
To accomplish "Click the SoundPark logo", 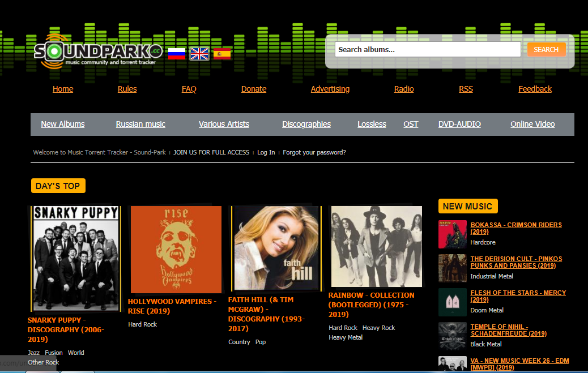I will 98,52.
